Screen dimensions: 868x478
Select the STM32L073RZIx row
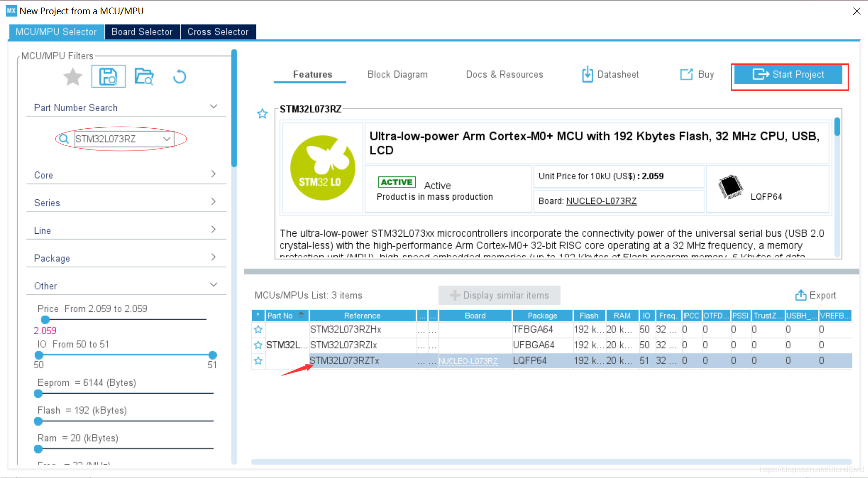552,345
